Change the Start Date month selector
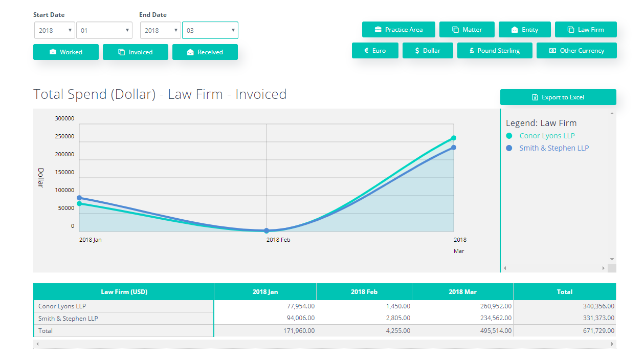This screenshot has width=644, height=356. (x=104, y=30)
